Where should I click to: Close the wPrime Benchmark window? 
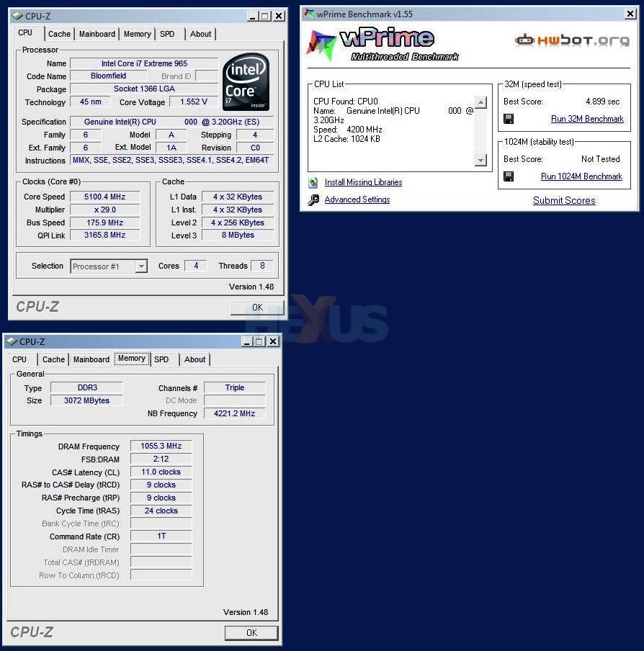[630, 14]
